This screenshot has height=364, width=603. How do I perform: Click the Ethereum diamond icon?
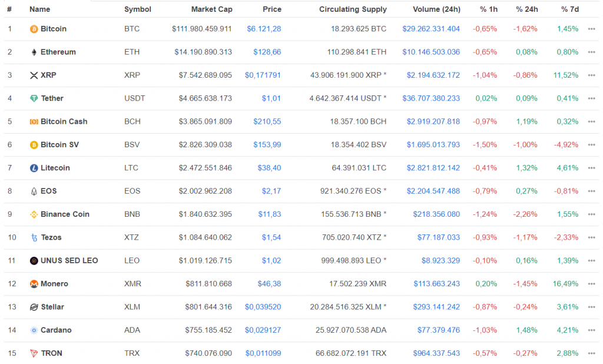pos(34,52)
